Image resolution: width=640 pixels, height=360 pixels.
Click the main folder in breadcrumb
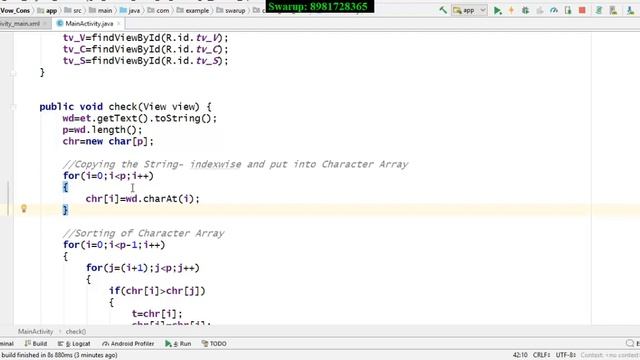click(100, 11)
